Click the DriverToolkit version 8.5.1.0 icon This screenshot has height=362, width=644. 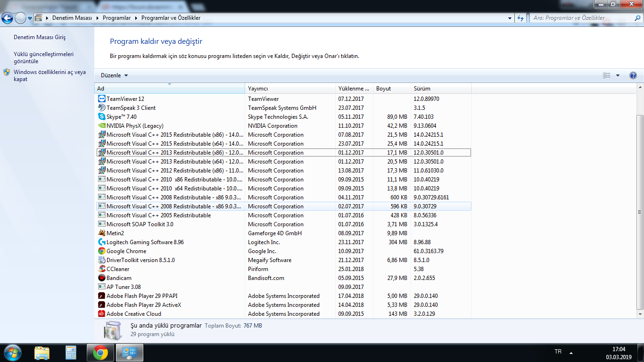tap(101, 260)
